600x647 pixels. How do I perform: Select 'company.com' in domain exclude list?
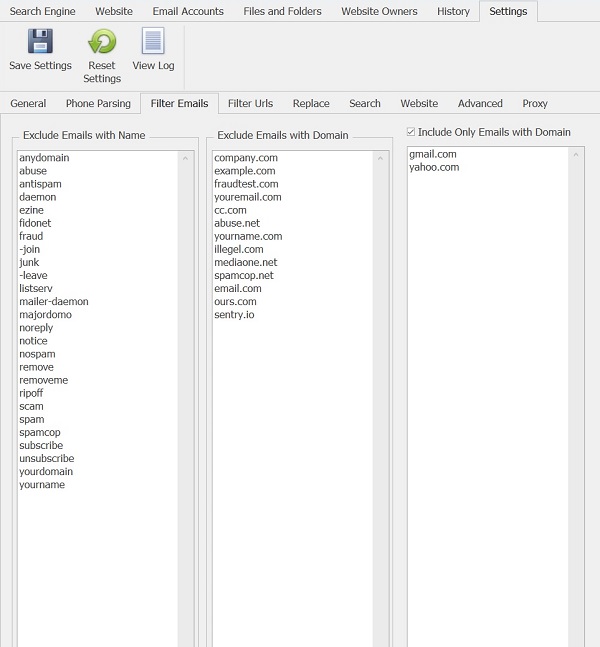pyautogui.click(x=246, y=158)
